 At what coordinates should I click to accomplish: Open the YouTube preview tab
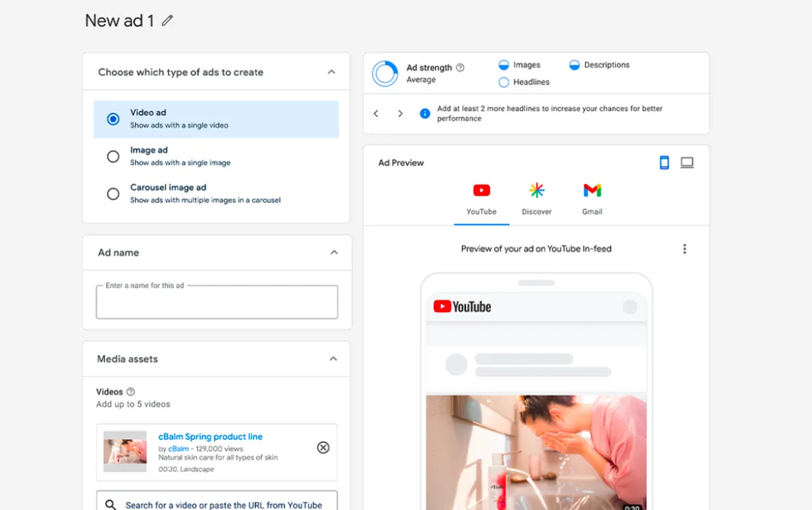[x=482, y=199]
